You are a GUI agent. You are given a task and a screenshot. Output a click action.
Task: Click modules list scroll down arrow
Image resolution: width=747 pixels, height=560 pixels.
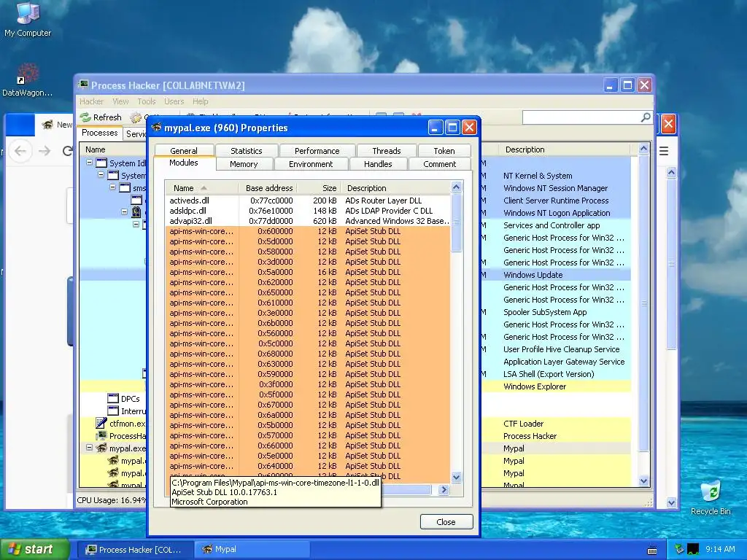pyautogui.click(x=457, y=477)
